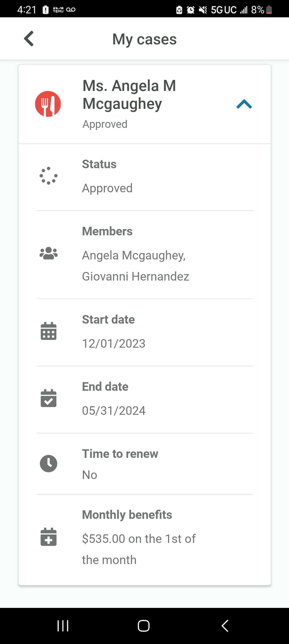This screenshot has height=644, width=289.
Task: Tap the Approved subtitle under case name
Action: [105, 124]
